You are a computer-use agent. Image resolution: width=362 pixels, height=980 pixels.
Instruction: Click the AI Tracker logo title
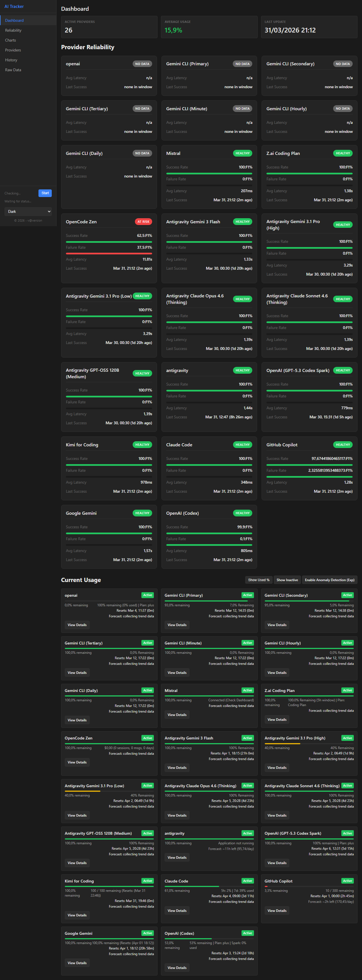[x=14, y=7]
